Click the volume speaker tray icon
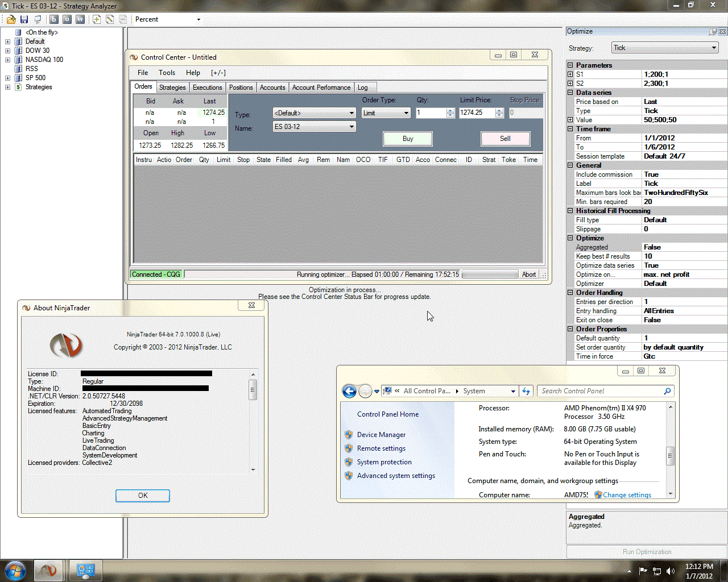728x582 pixels. click(x=671, y=571)
